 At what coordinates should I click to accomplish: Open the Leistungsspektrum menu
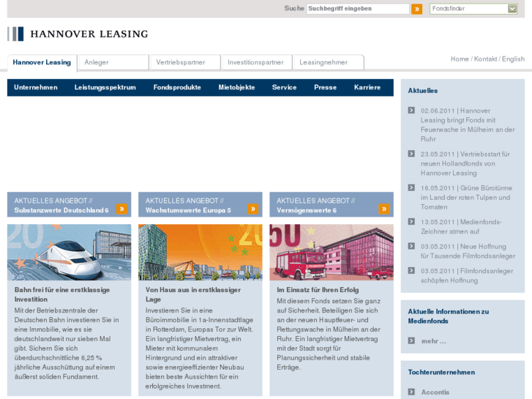[x=105, y=88]
